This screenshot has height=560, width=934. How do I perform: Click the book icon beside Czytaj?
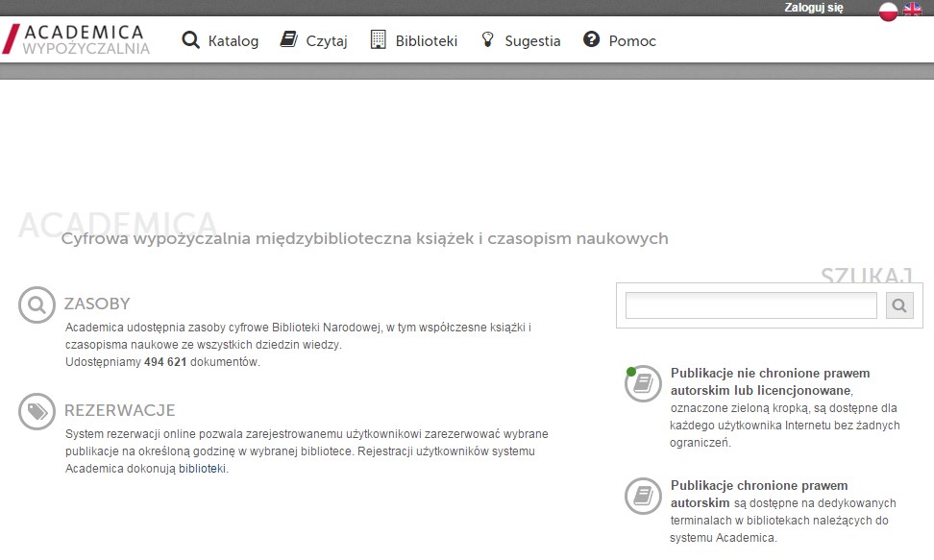coord(289,39)
